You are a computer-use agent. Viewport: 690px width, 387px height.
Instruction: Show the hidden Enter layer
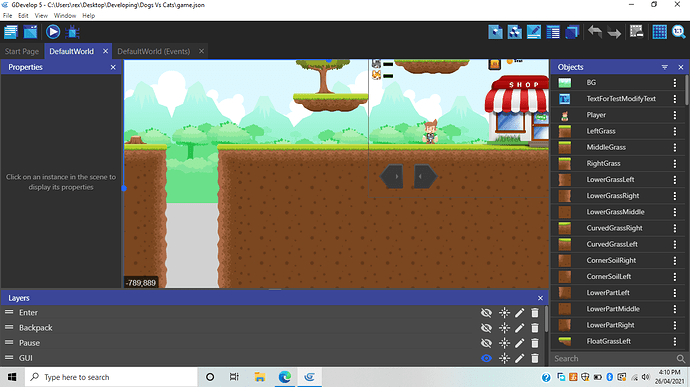486,313
